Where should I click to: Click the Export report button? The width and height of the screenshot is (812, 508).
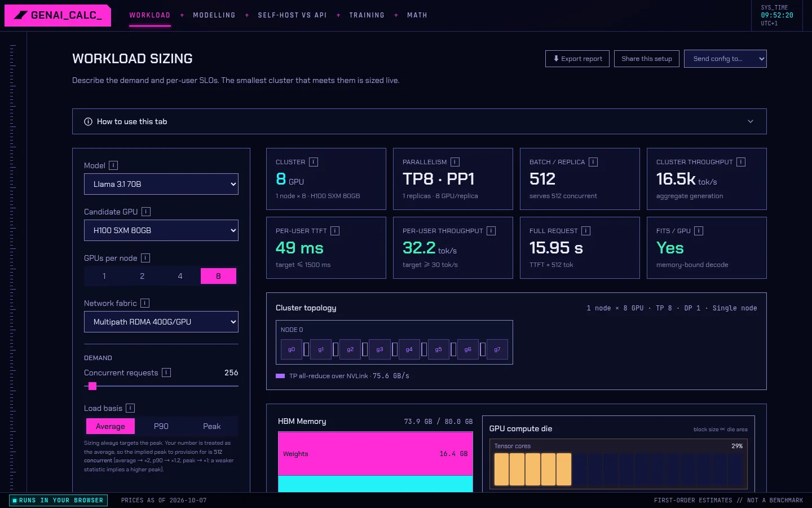[577, 59]
